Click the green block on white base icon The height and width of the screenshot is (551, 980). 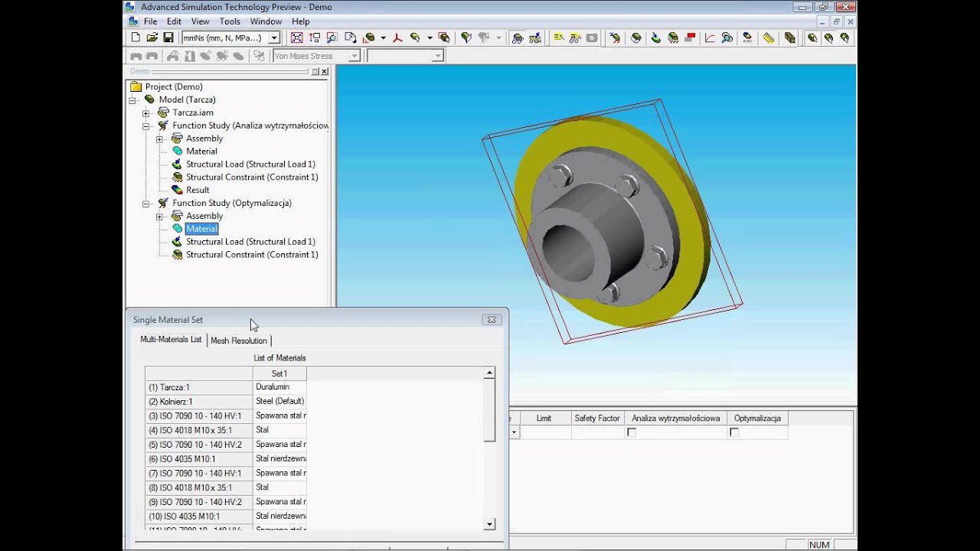click(635, 37)
